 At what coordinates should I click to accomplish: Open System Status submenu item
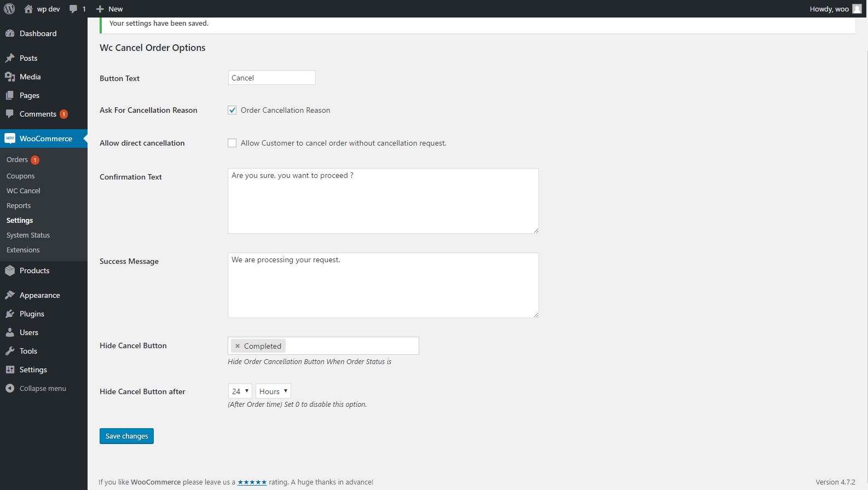(28, 235)
